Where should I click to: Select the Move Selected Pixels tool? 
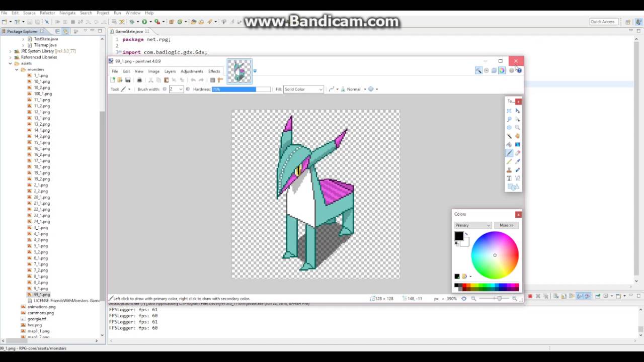click(x=517, y=111)
